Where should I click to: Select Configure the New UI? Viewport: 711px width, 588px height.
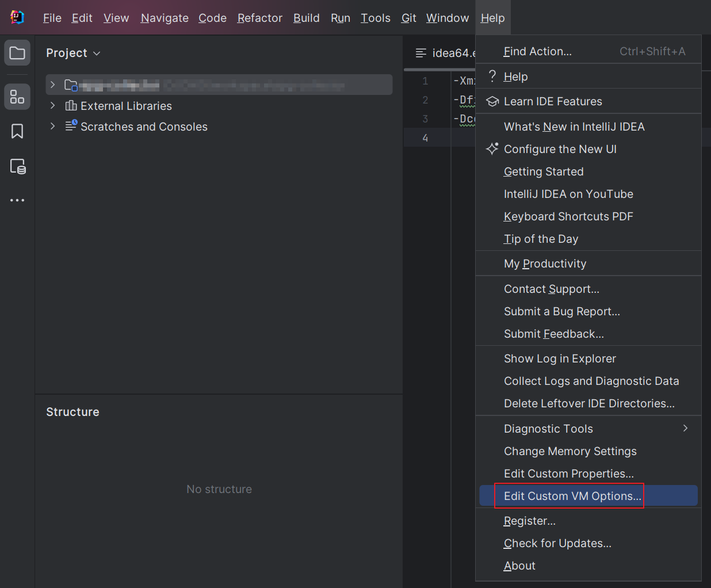588,149
